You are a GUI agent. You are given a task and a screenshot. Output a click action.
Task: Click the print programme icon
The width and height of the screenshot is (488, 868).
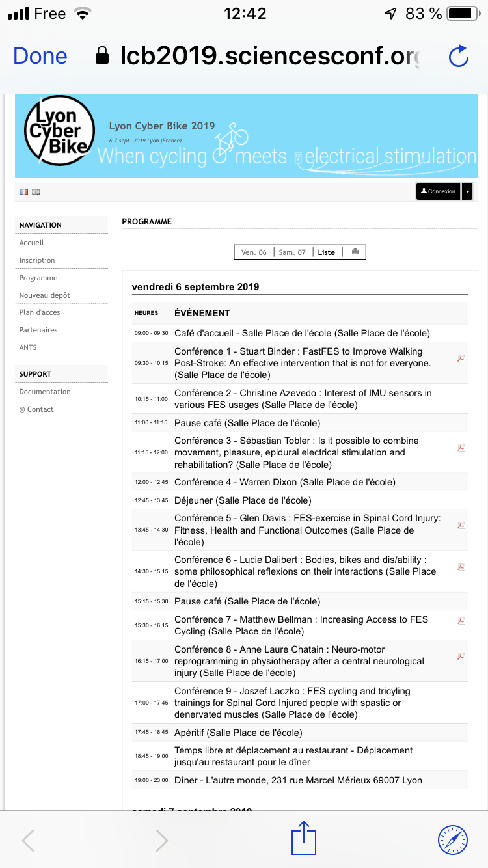click(355, 252)
